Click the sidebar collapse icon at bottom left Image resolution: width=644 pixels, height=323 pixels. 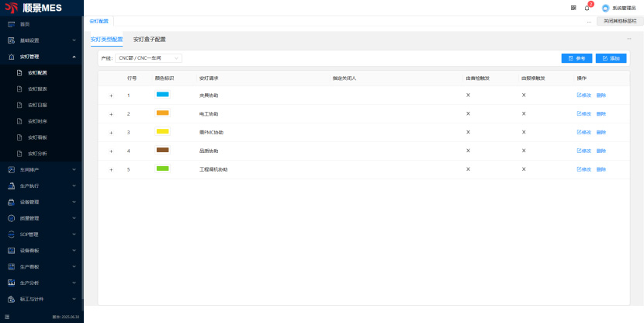pyautogui.click(x=7, y=316)
